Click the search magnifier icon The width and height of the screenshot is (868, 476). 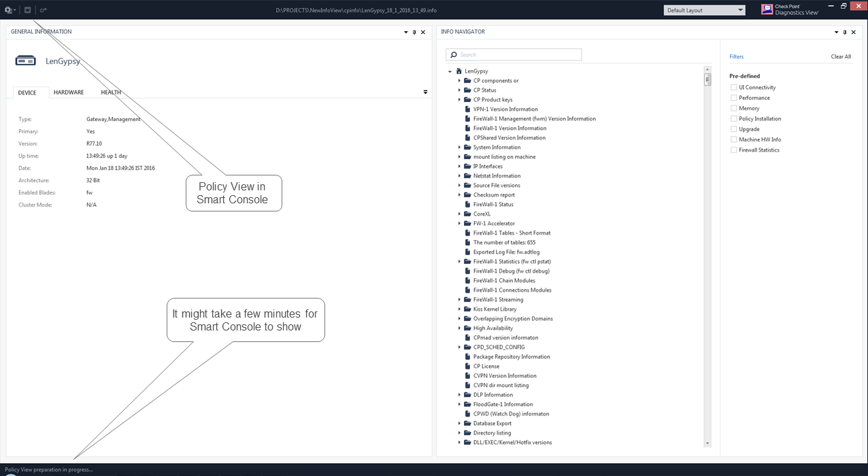(x=453, y=55)
